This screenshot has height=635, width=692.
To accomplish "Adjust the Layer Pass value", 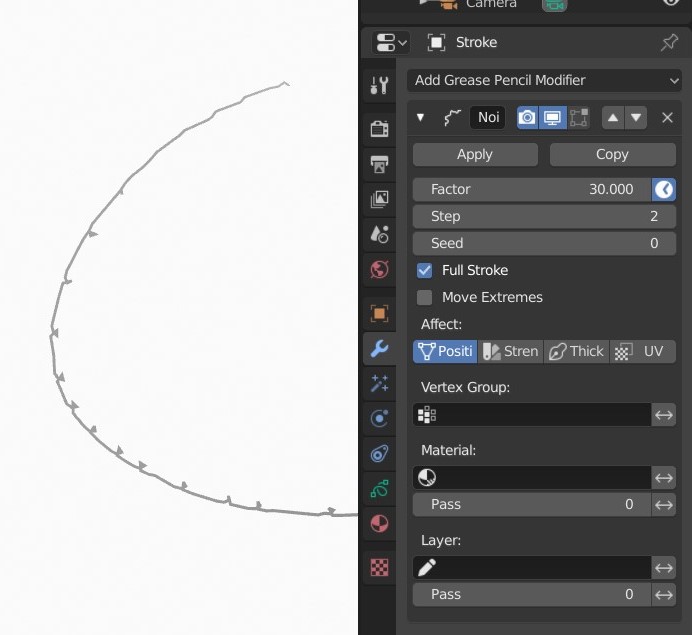I will click(x=532, y=594).
